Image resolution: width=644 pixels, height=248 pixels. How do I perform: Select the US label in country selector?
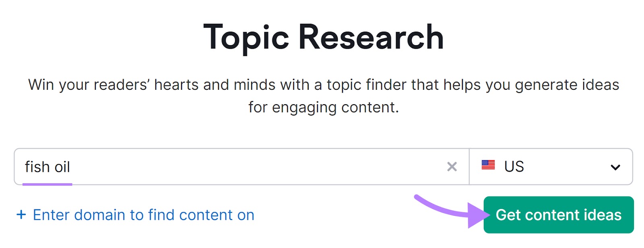[514, 167]
